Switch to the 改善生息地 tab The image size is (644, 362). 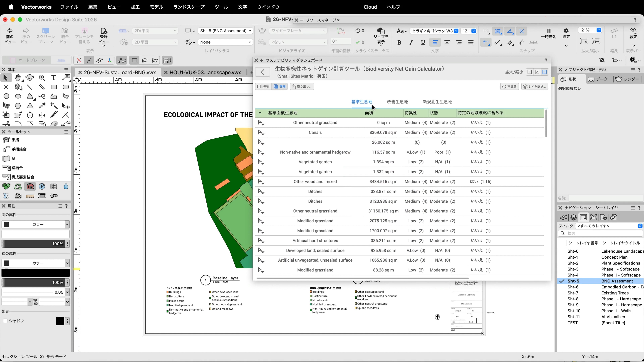(397, 102)
